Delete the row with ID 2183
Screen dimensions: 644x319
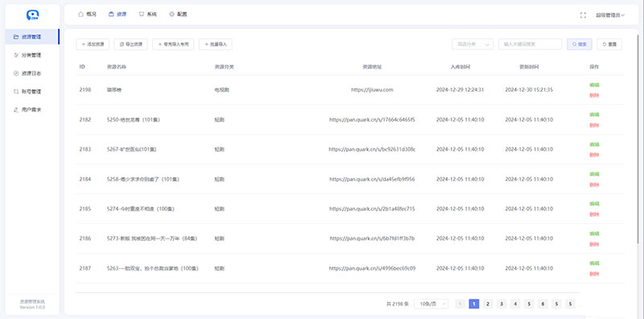594,155
